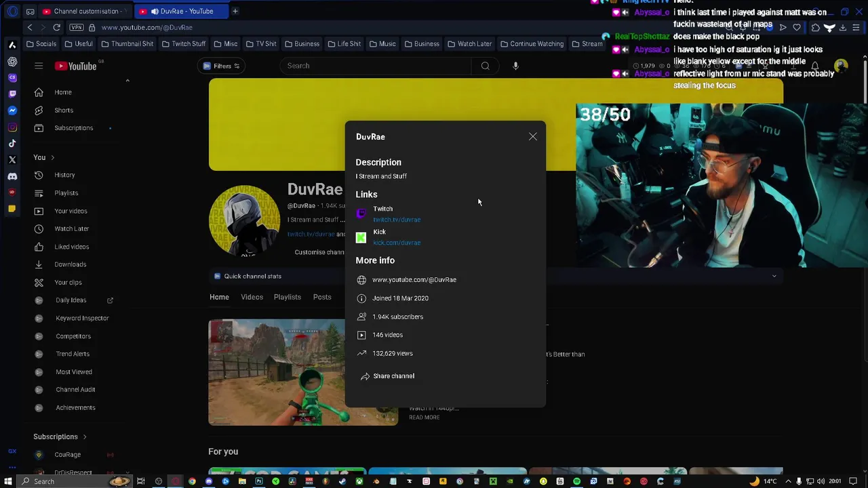Start voice search with microphone icon
This screenshot has height=488, width=868.
click(x=515, y=66)
